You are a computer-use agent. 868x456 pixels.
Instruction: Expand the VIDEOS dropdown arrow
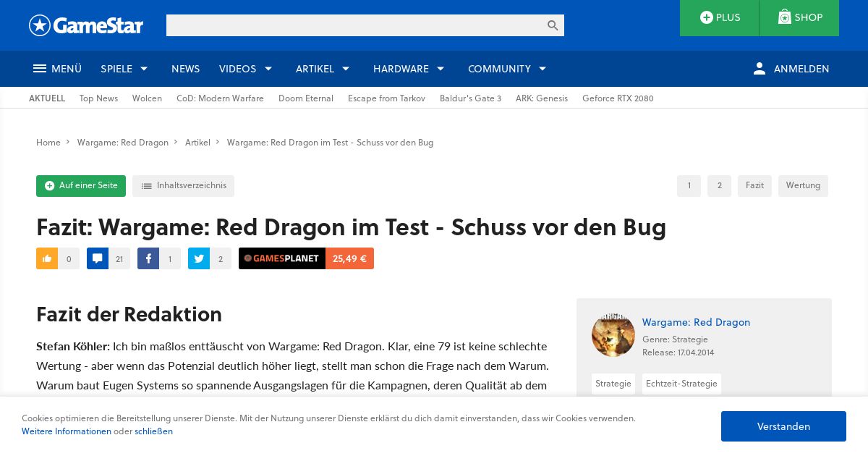tap(268, 69)
